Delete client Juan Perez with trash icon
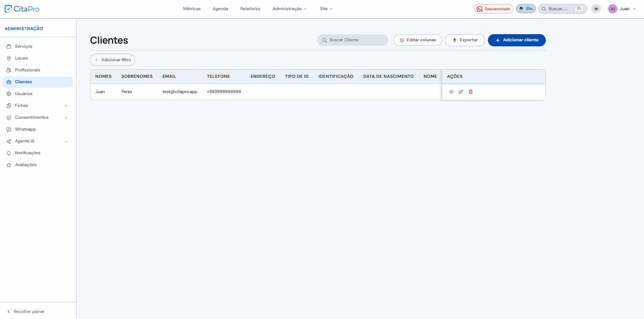Viewport: 644px width, 319px height. point(471,92)
